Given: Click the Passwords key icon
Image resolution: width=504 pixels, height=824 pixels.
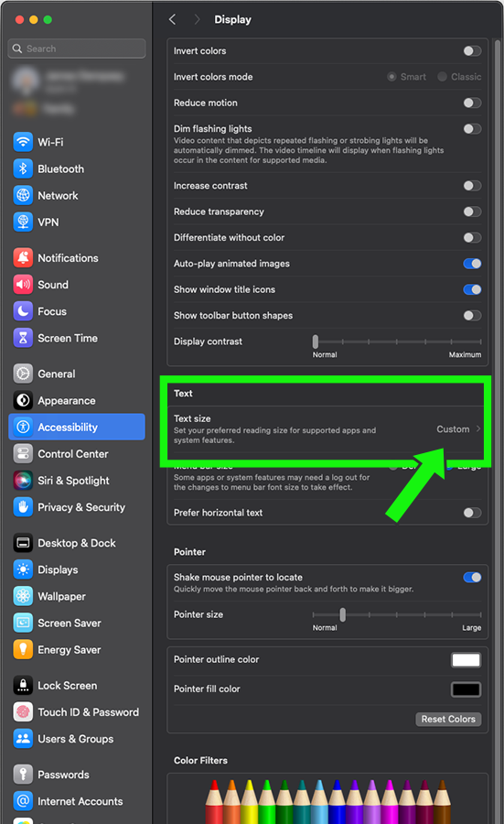Looking at the screenshot, I should pyautogui.click(x=23, y=774).
